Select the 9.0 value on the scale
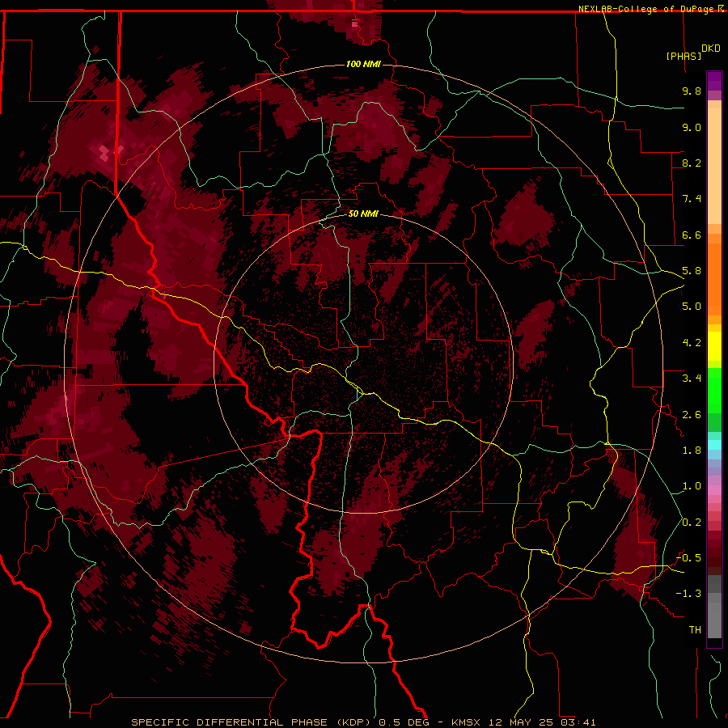The height and width of the screenshot is (728, 728). [x=692, y=127]
